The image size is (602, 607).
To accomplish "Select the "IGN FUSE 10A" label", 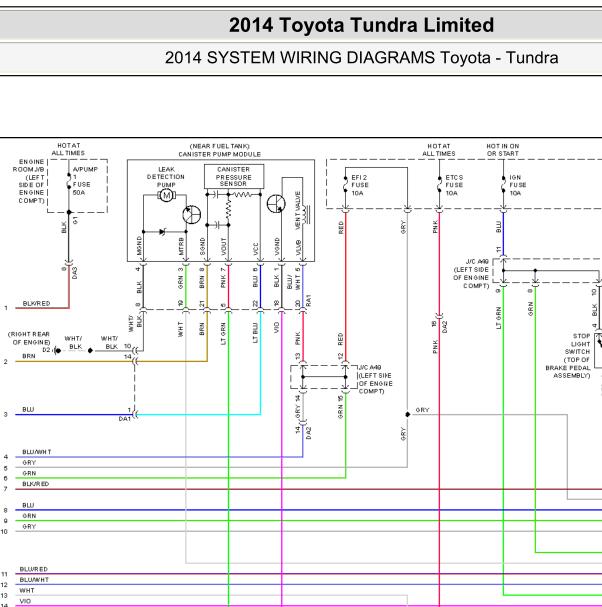I will [518, 185].
